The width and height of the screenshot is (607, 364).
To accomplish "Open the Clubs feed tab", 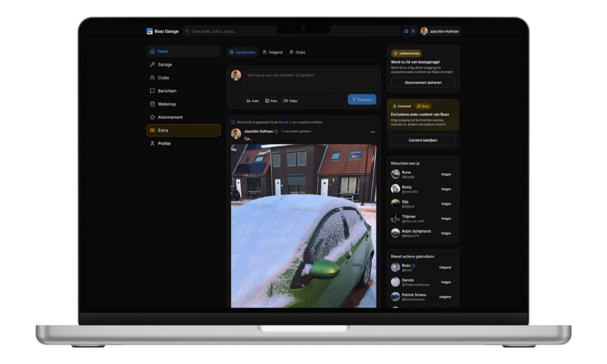I will (x=297, y=52).
